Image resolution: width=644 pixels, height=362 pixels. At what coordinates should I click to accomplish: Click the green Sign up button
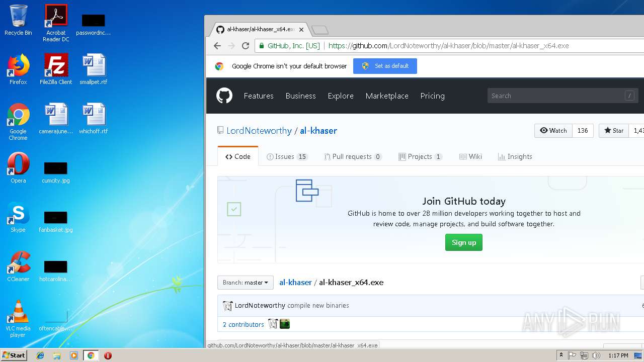(464, 242)
